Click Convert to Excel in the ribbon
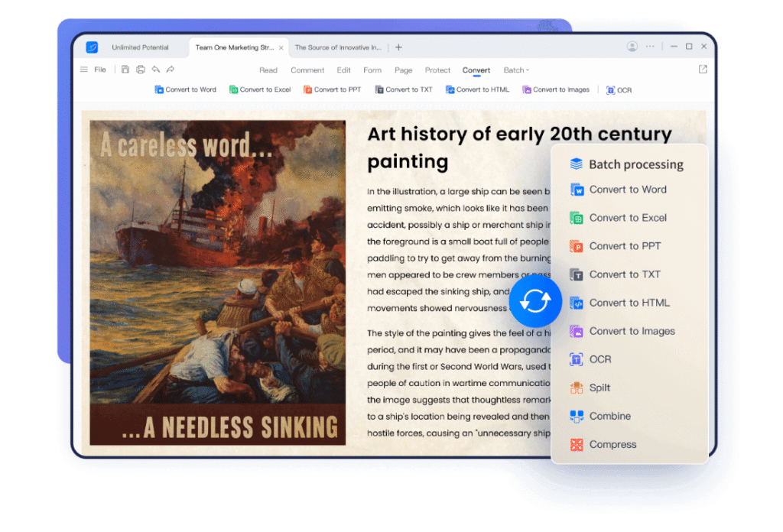783x532 pixels. [x=260, y=90]
